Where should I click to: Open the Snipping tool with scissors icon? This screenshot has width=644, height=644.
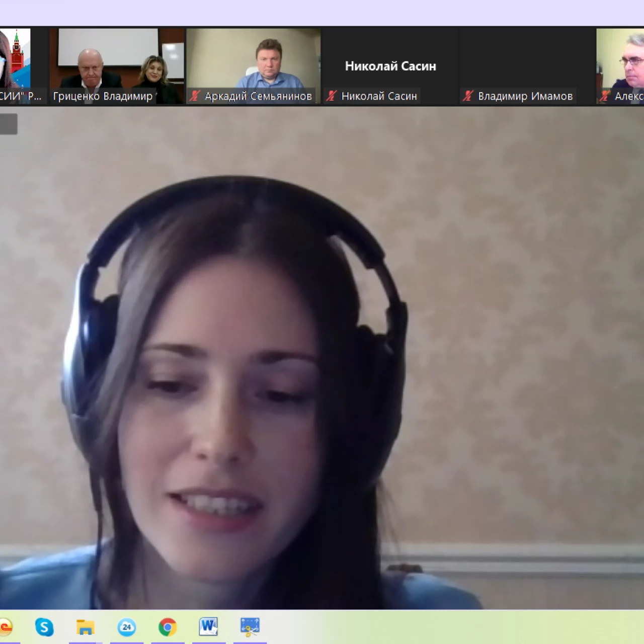coord(250,627)
